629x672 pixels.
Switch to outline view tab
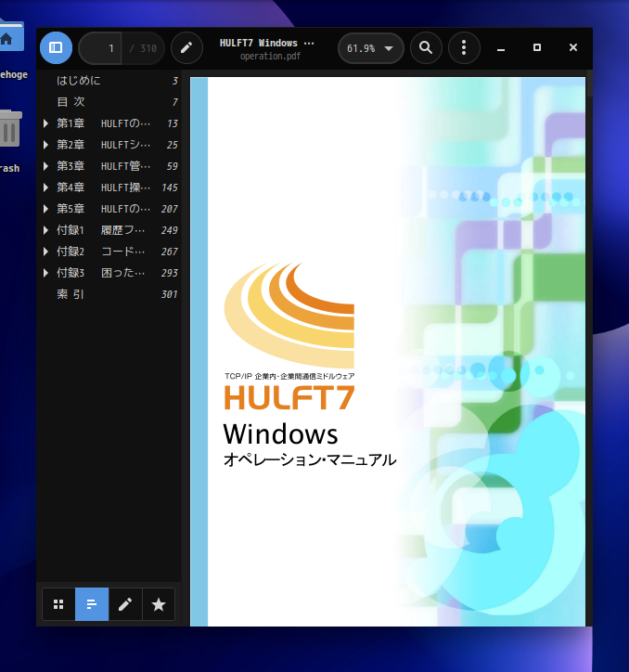[92, 604]
